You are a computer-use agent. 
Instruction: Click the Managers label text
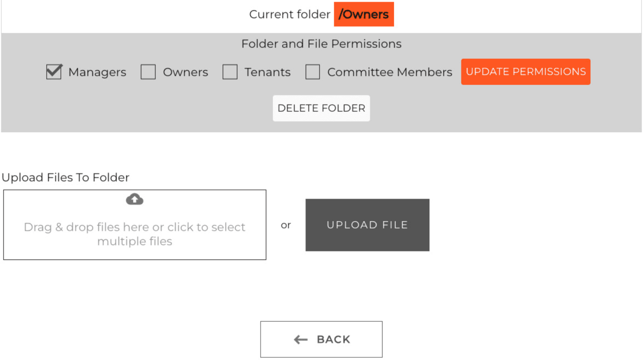coord(97,72)
